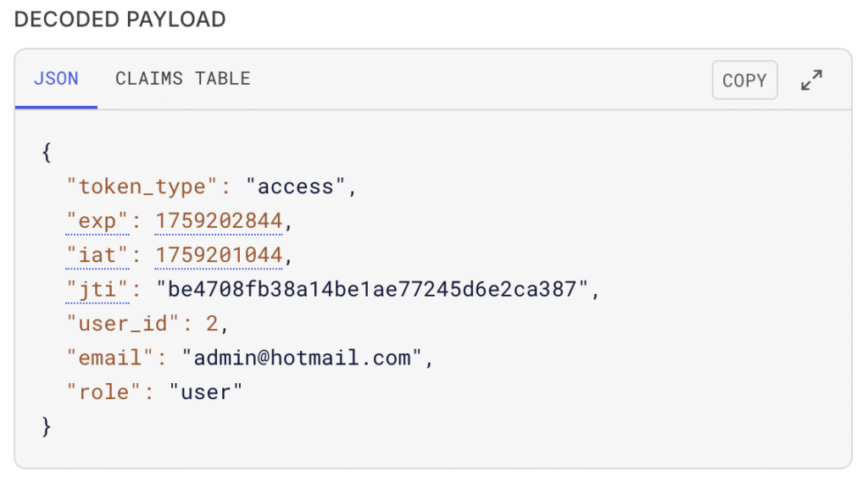Copy the decoded payload JSON
The image size is (868, 489).
(x=744, y=81)
